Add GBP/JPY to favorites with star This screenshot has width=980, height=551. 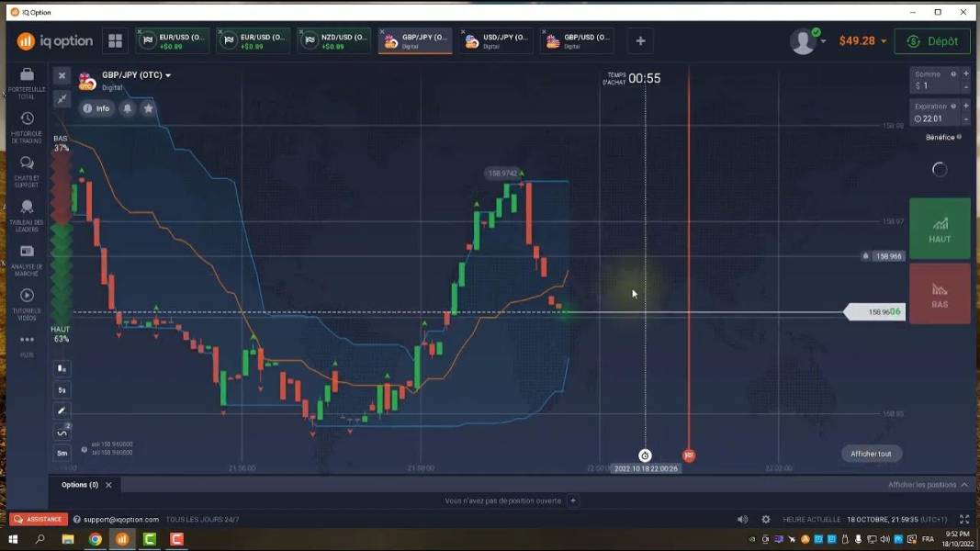[x=148, y=108]
